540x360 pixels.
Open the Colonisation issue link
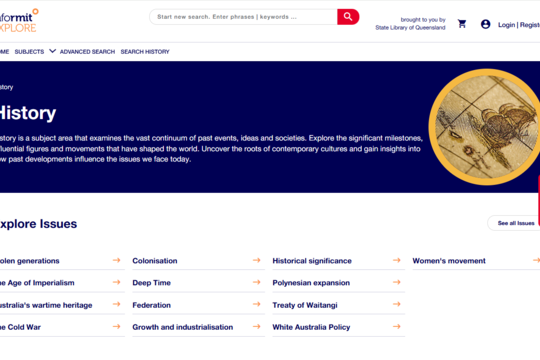coord(155,261)
